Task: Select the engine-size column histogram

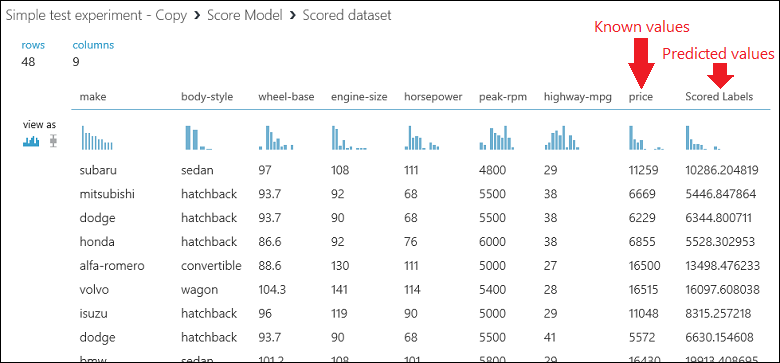Action: (x=349, y=138)
